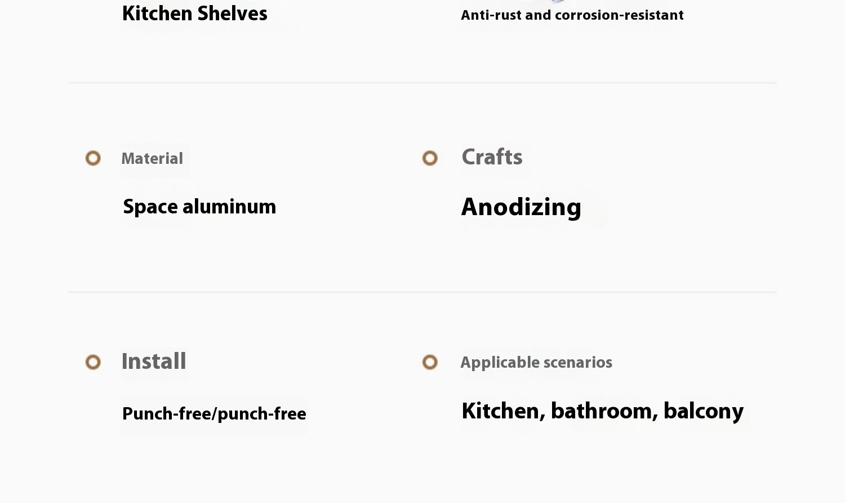Click the word balcony
845x504 pixels.
704,412
